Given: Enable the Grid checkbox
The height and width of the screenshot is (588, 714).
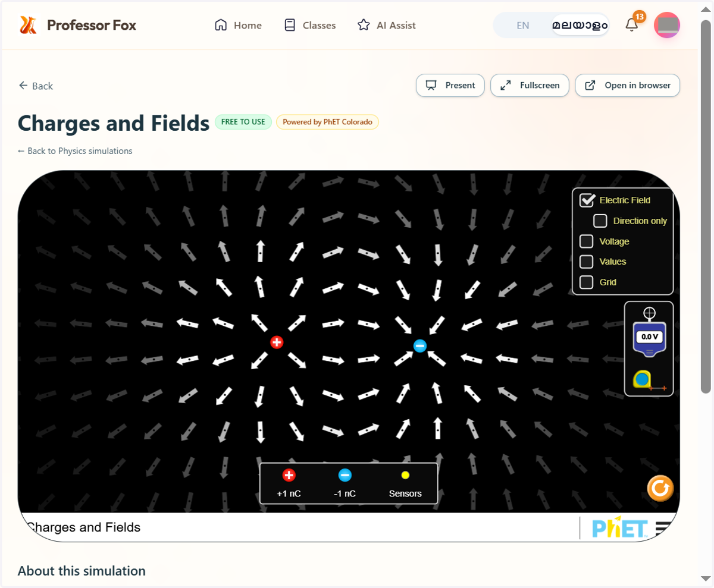Looking at the screenshot, I should tap(587, 282).
